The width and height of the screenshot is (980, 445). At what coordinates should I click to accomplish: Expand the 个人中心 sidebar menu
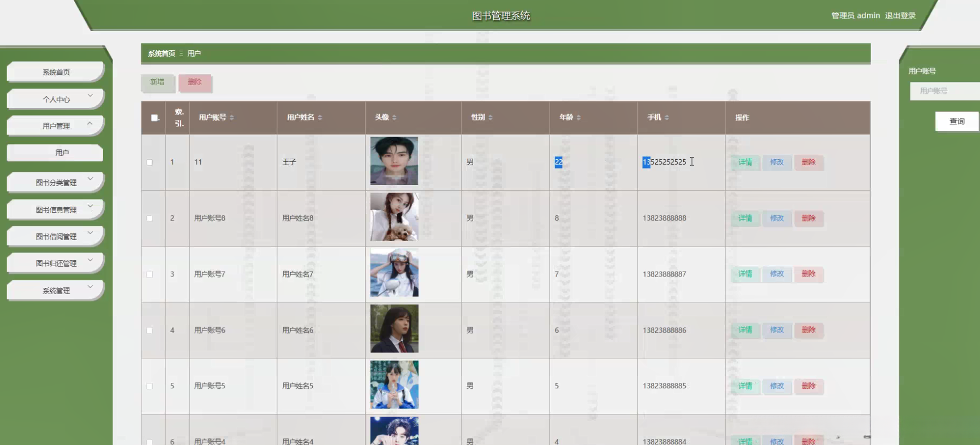tap(56, 99)
